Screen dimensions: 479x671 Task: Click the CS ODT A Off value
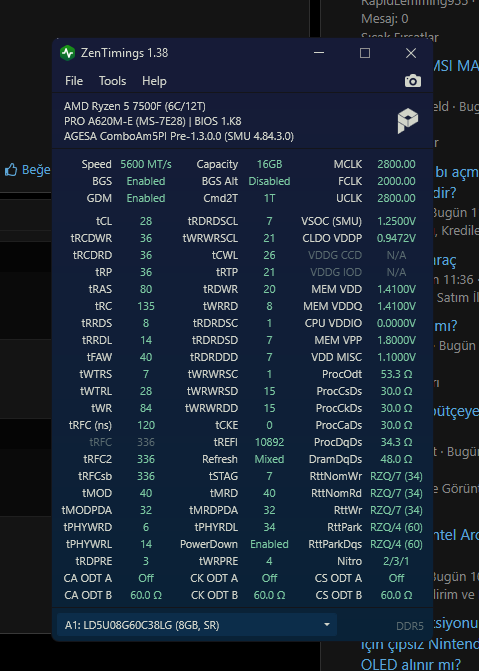pyautogui.click(x=396, y=578)
